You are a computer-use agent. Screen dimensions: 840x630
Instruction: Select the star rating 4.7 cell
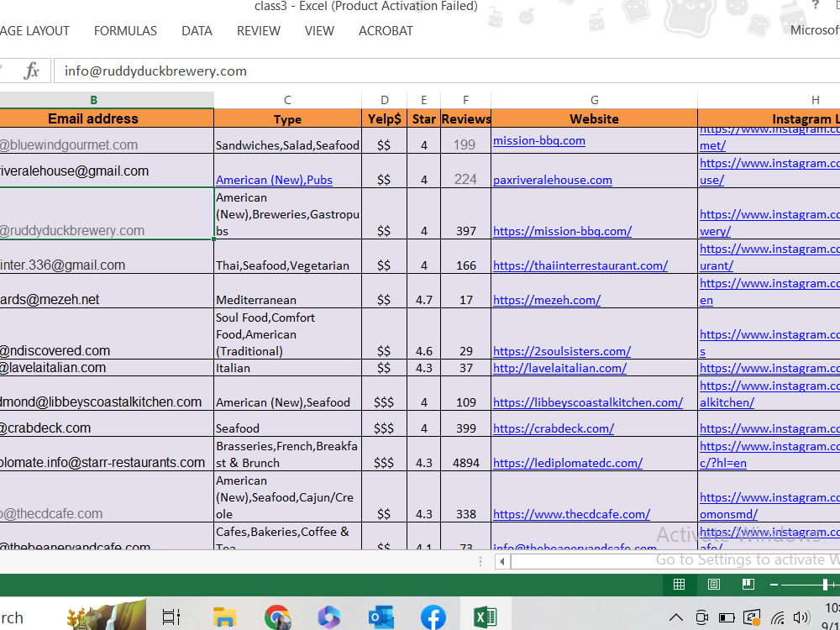(423, 291)
